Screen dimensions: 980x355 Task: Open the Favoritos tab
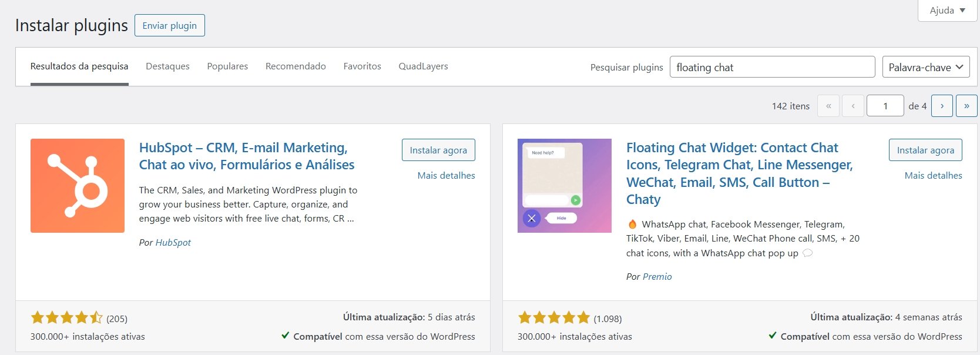tap(362, 66)
